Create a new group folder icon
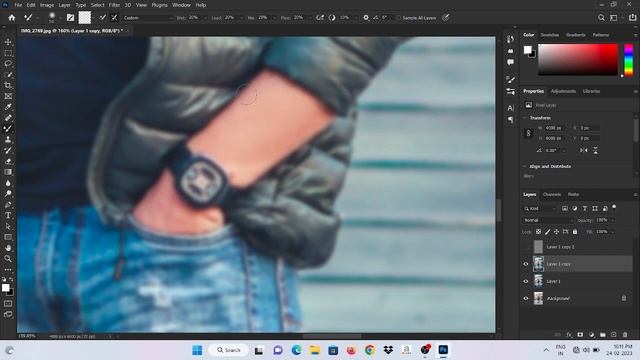Image resolution: width=640 pixels, height=360 pixels. tap(603, 335)
